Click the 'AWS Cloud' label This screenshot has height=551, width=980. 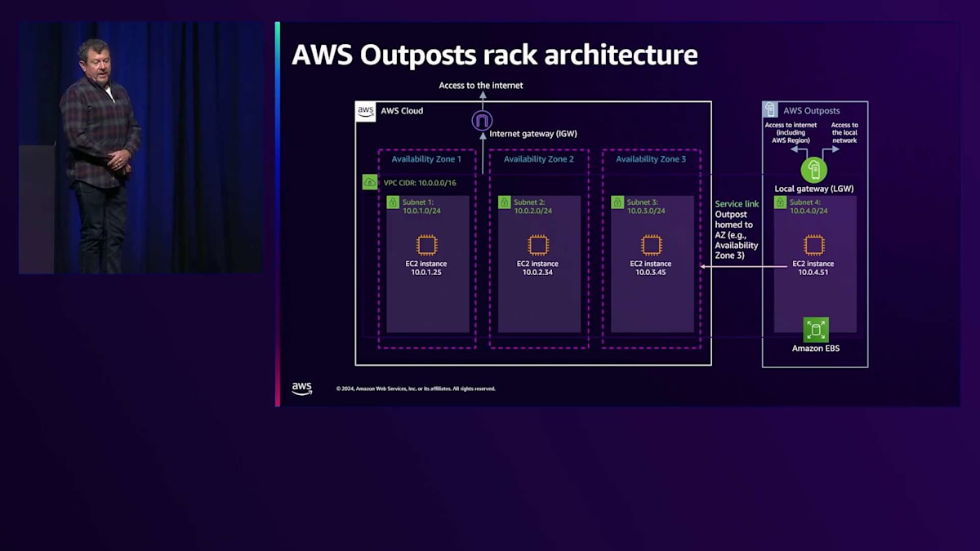[402, 111]
